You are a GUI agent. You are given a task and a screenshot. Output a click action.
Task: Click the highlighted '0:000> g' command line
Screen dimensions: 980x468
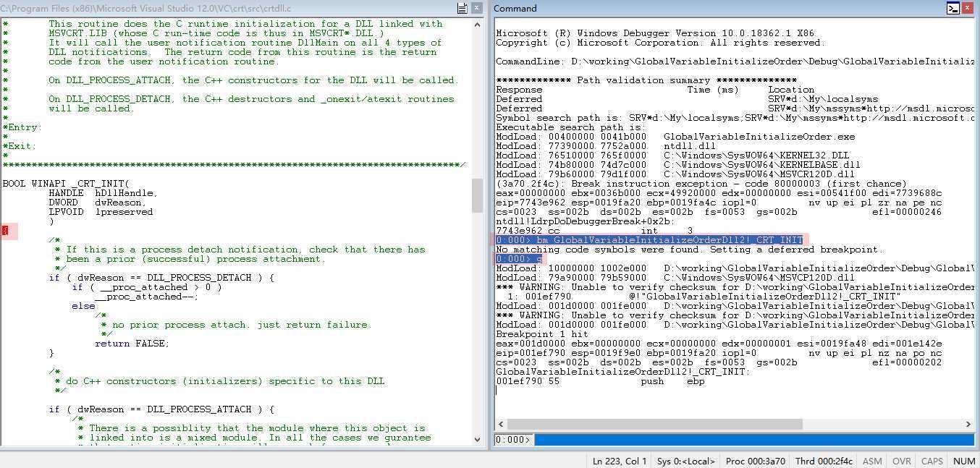[x=519, y=259]
